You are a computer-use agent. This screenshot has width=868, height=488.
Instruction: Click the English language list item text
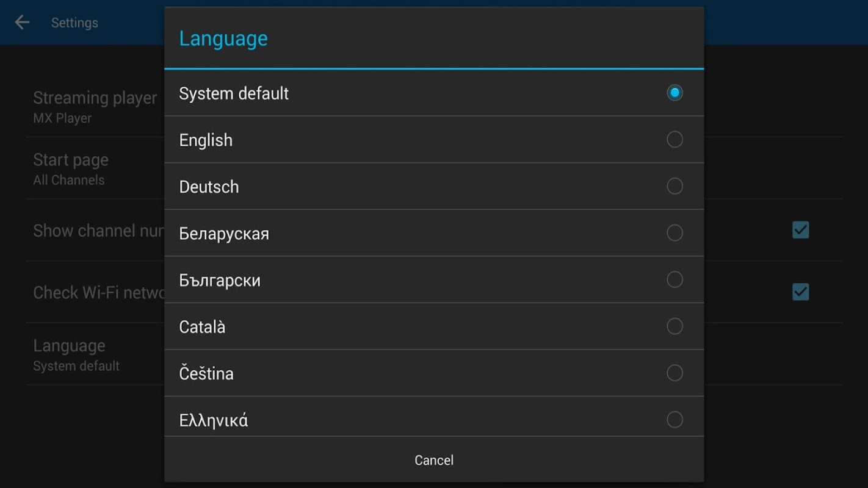206,140
